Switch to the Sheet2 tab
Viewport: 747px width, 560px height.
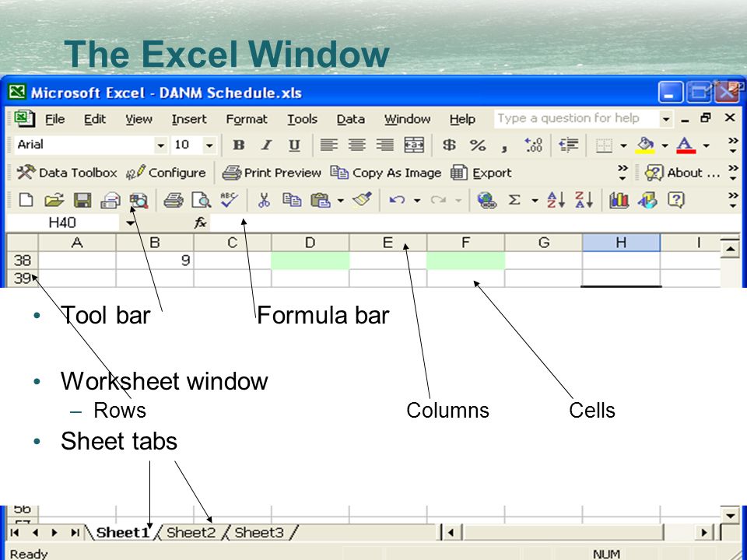point(191,532)
